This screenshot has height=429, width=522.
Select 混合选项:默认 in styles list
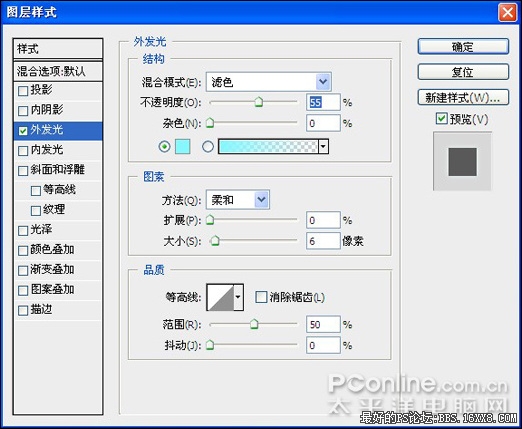(x=58, y=71)
